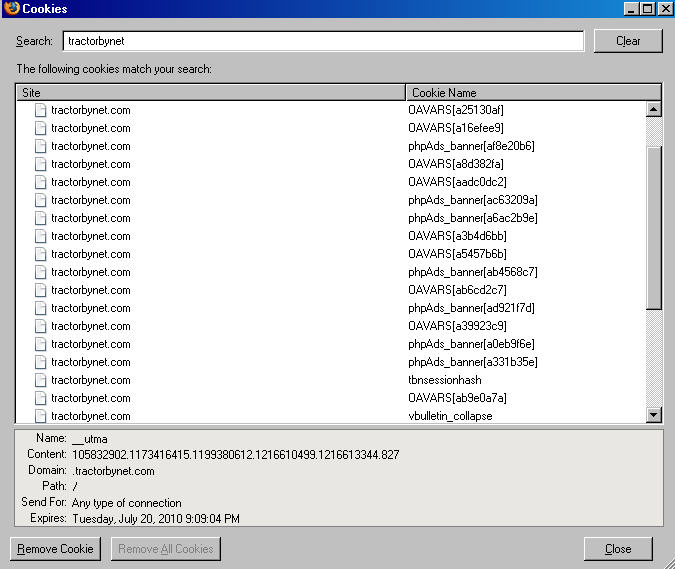Click 'Any type of connection' value
675x569 pixels.
[127, 503]
